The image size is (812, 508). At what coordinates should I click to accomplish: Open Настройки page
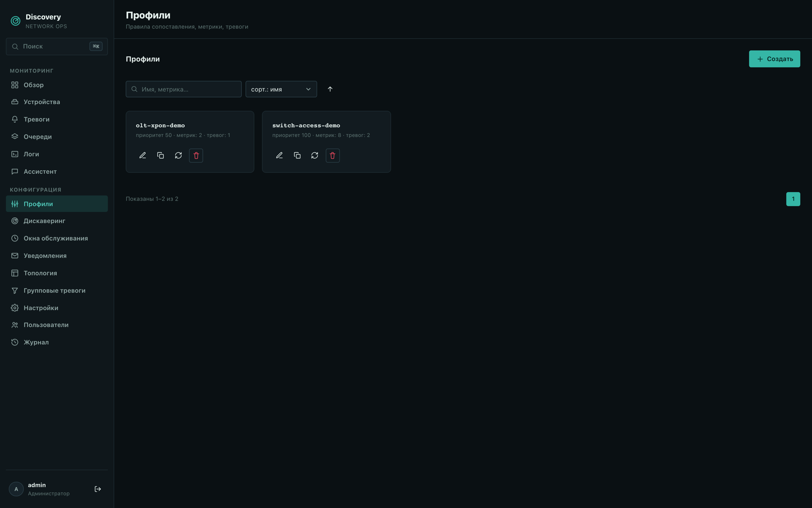pos(57,308)
